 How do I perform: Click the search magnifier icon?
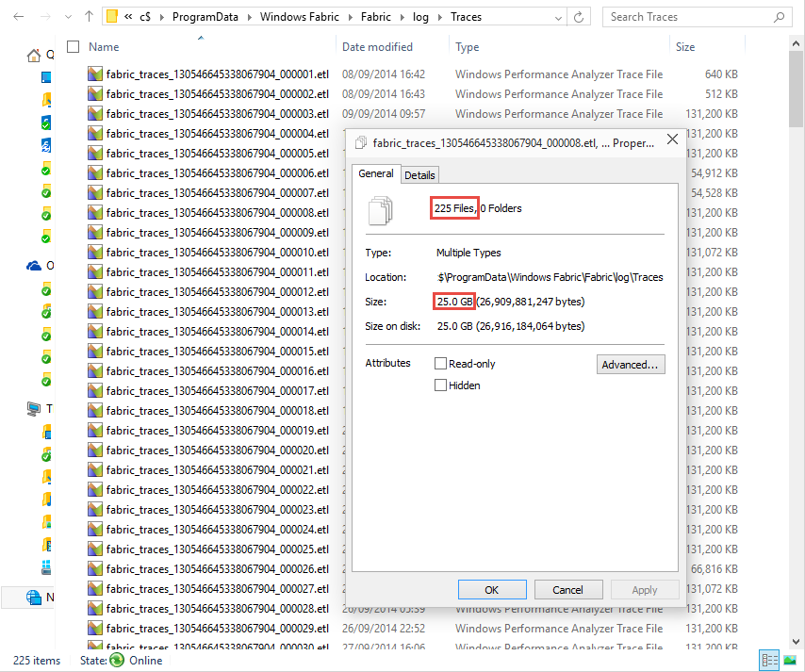[x=779, y=17]
